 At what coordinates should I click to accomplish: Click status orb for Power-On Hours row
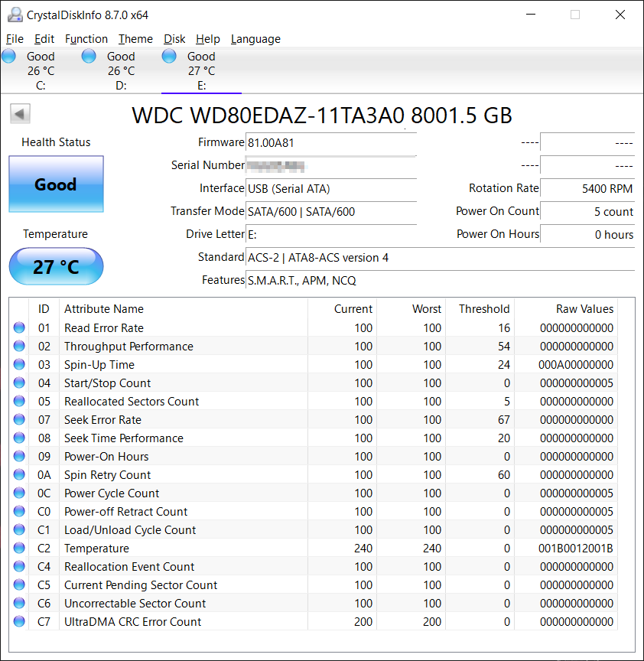tap(19, 456)
